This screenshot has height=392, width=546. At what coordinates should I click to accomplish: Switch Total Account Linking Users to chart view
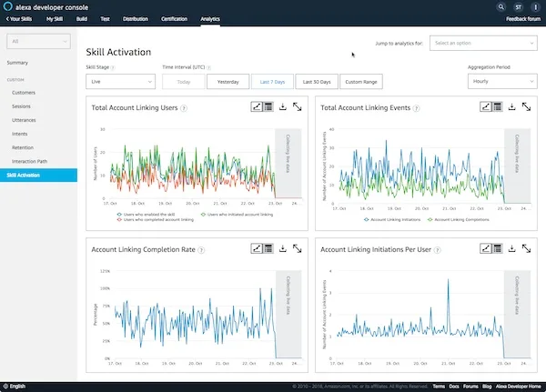point(257,107)
